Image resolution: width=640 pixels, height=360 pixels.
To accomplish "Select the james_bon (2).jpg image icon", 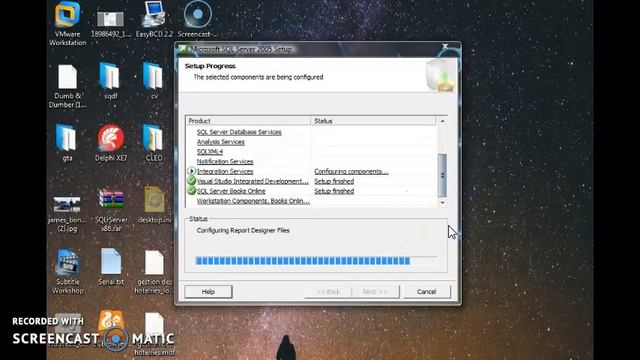I will pos(67,214).
